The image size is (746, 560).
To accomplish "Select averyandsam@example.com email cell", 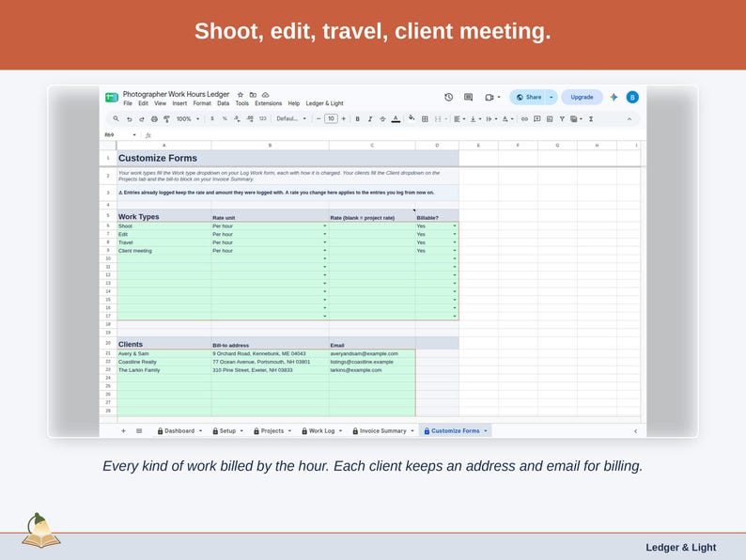I will (372, 354).
